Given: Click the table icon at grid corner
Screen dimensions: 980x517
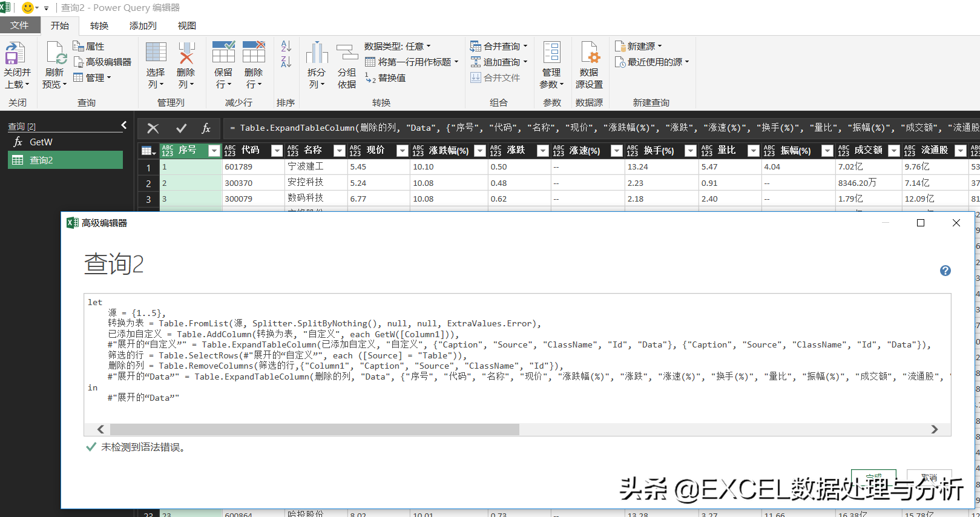Looking at the screenshot, I should (x=148, y=151).
